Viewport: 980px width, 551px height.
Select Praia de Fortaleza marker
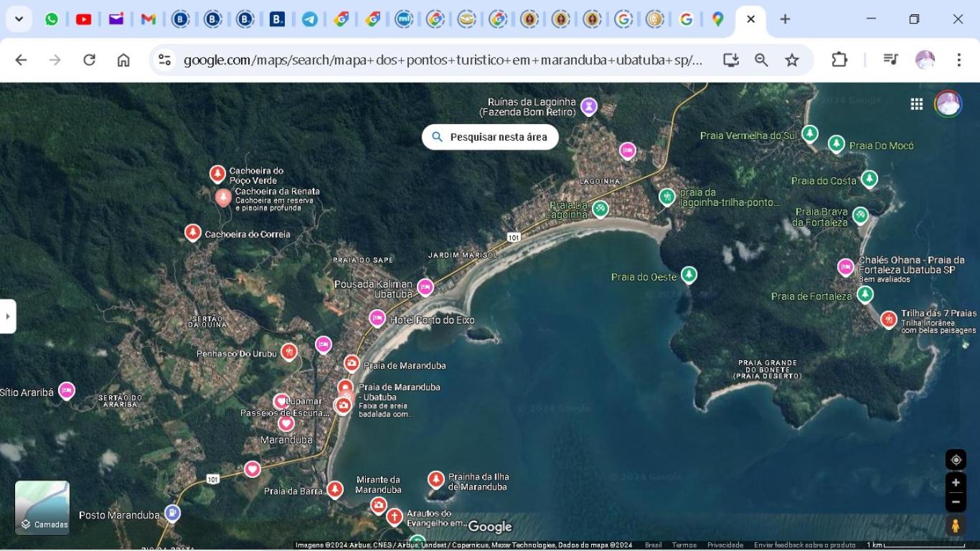click(x=865, y=294)
